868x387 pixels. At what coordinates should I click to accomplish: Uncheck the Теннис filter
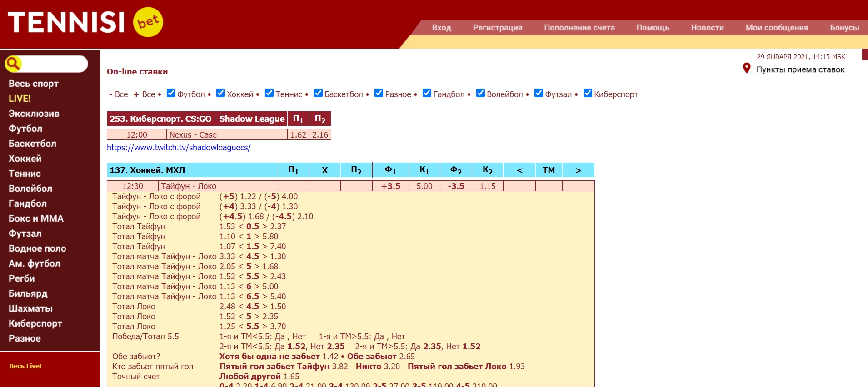point(269,93)
